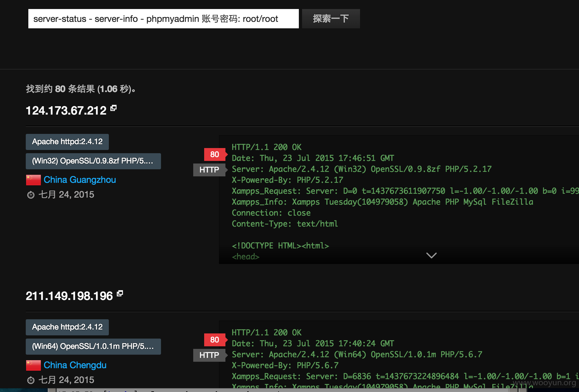Click '<!DOCTYPE HTML><html>' line

click(x=280, y=246)
